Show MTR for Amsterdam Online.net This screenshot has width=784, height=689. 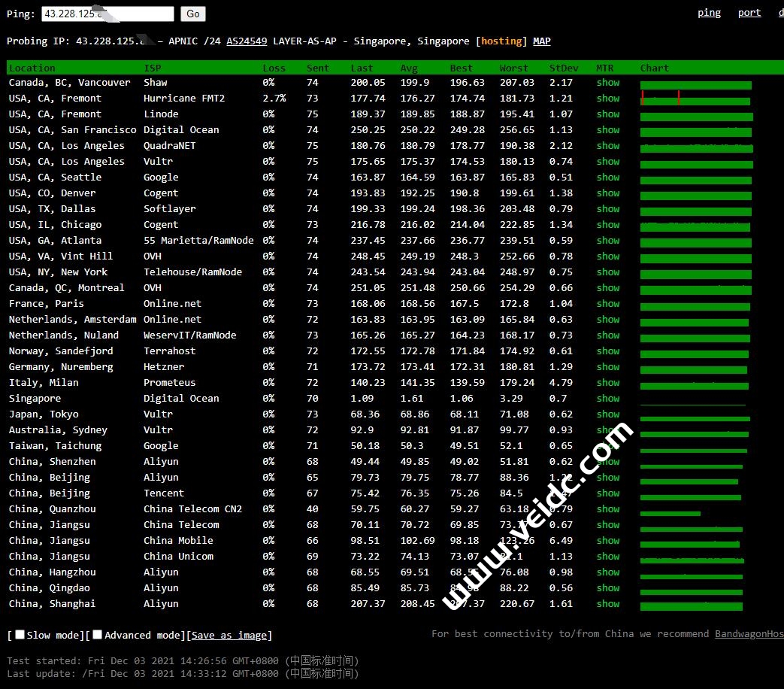608,319
